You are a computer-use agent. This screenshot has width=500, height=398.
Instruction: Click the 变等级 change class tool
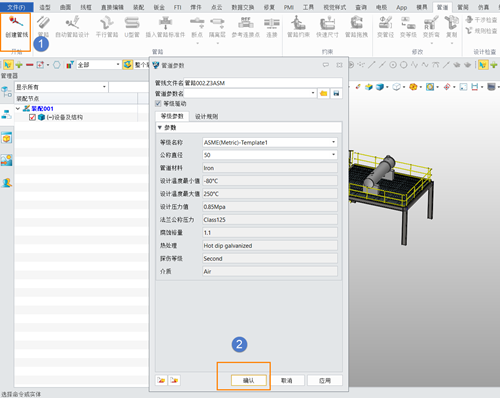tap(408, 27)
